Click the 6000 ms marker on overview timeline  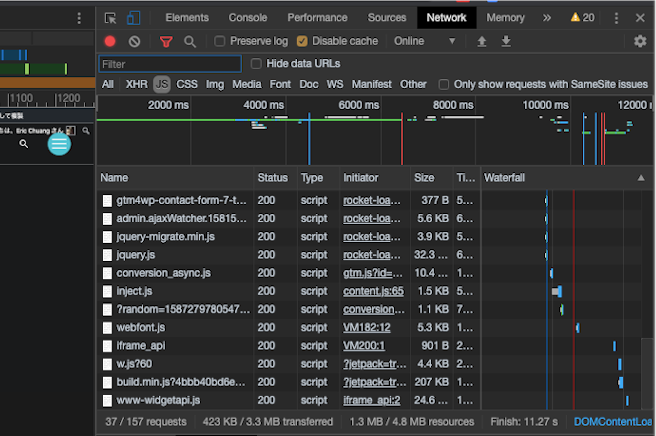click(x=359, y=105)
